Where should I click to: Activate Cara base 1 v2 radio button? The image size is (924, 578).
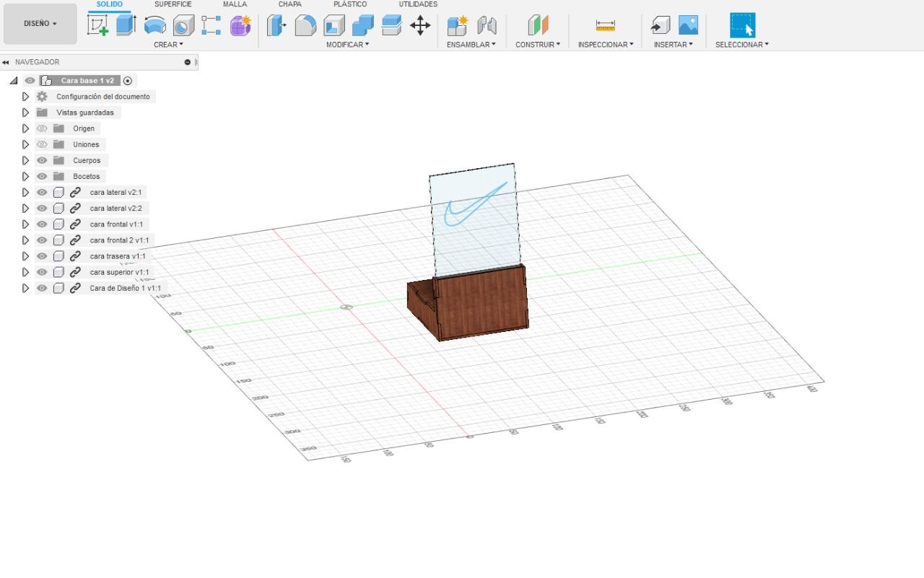[x=128, y=81]
